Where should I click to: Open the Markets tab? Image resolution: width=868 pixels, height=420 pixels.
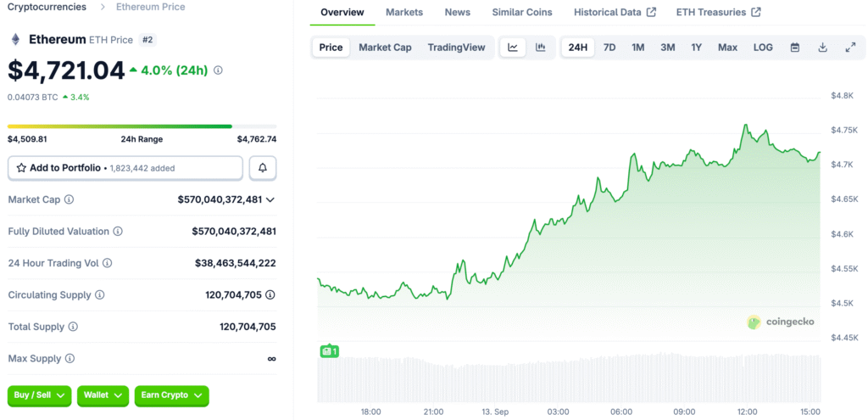pos(404,12)
